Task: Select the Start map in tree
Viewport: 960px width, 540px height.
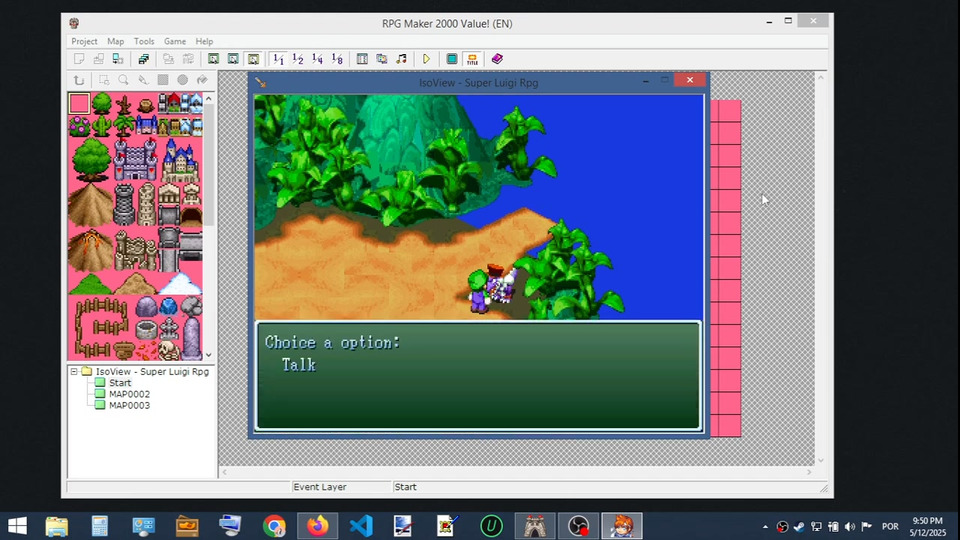Action: pos(120,383)
